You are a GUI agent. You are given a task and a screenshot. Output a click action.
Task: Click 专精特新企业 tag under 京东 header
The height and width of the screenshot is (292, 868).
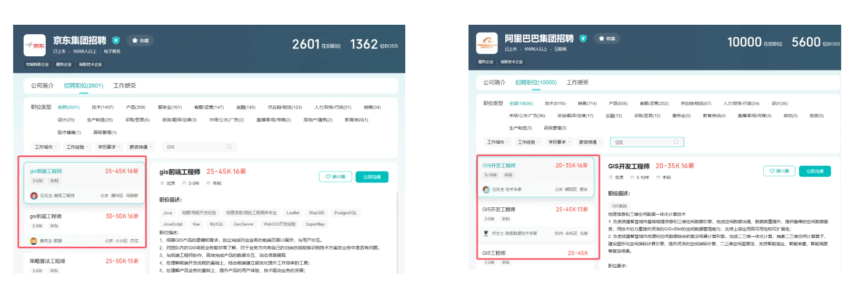click(37, 64)
